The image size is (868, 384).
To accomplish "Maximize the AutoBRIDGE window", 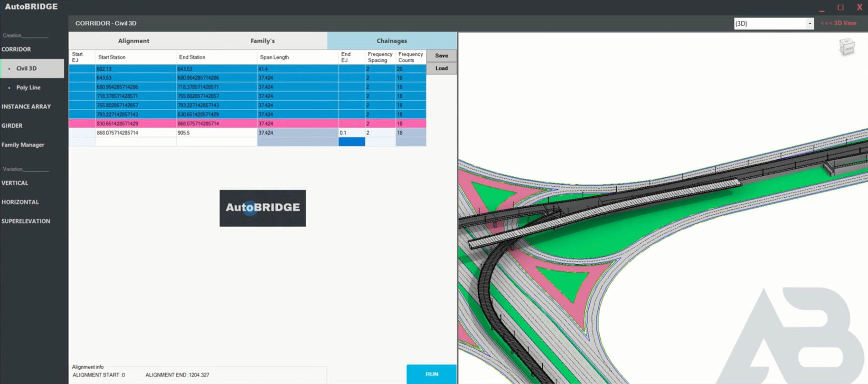I will pos(840,7).
